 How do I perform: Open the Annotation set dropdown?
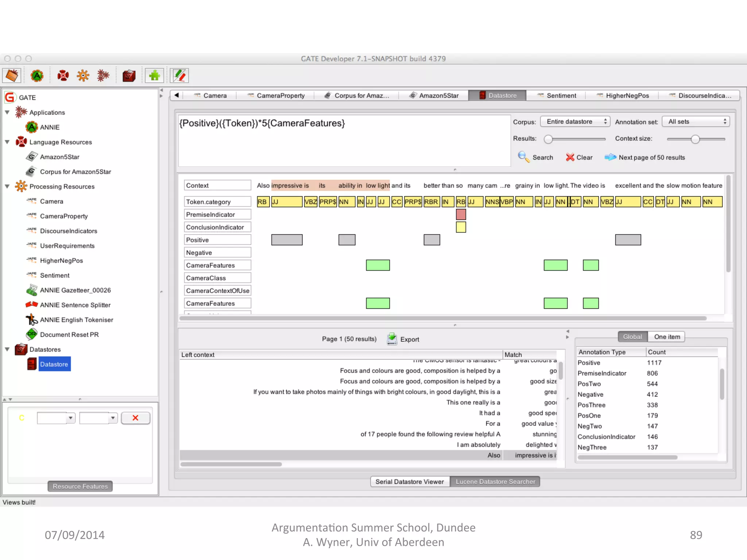696,122
